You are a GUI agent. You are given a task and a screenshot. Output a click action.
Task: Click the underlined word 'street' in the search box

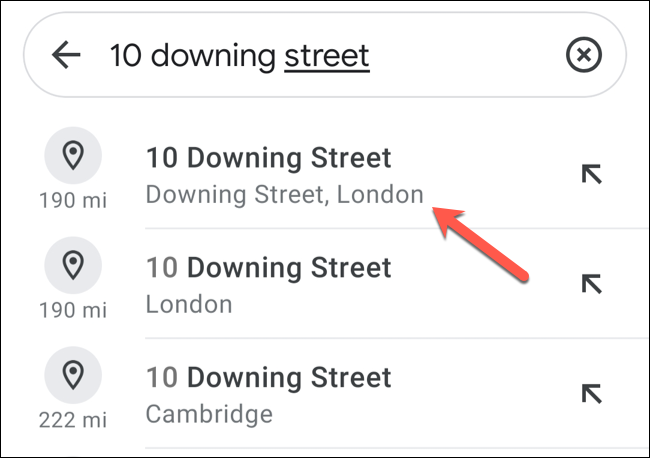pyautogui.click(x=327, y=56)
